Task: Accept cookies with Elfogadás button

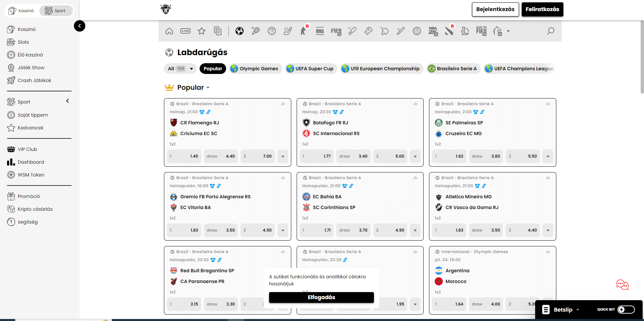Action: (321, 297)
